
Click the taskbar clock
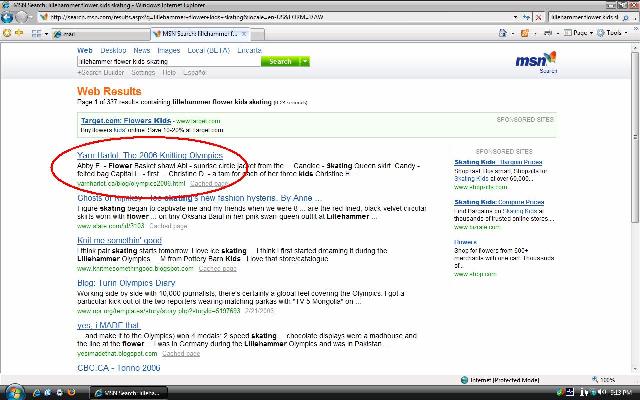coord(621,393)
